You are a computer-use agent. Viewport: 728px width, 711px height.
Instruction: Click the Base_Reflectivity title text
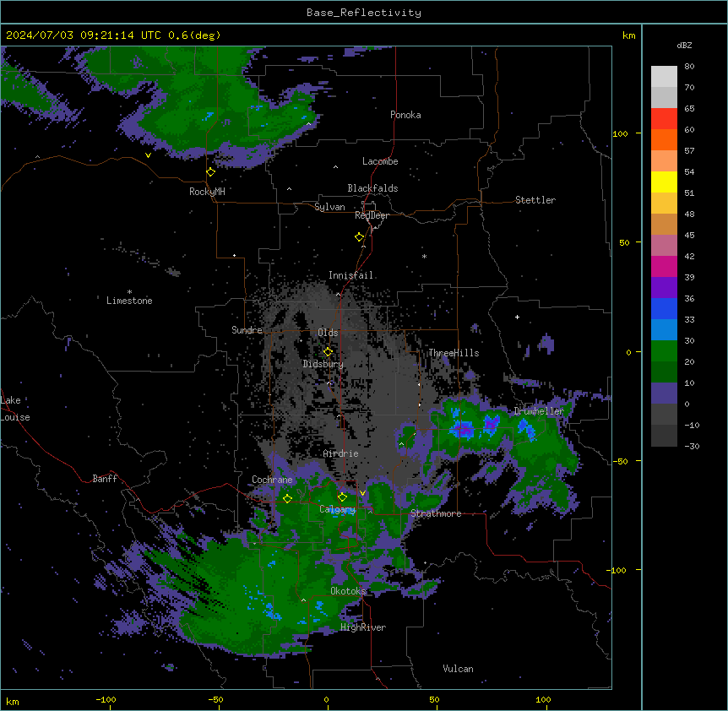point(364,13)
